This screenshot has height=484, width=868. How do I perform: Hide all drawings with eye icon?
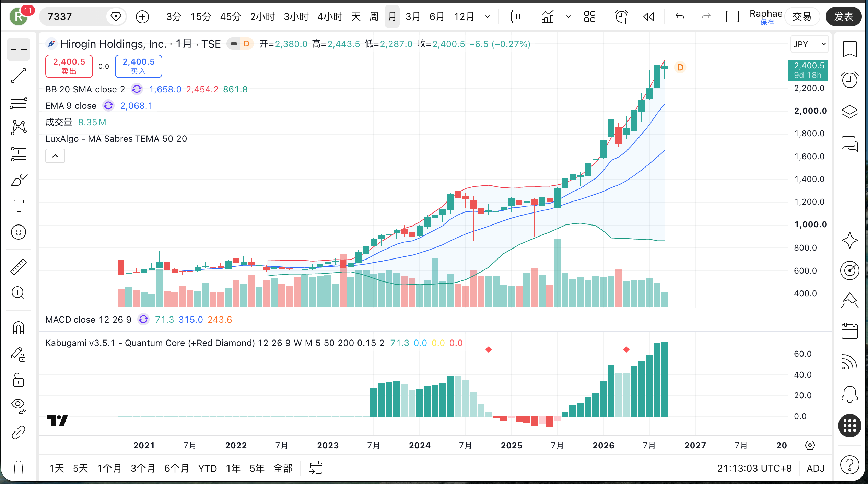[x=19, y=406]
